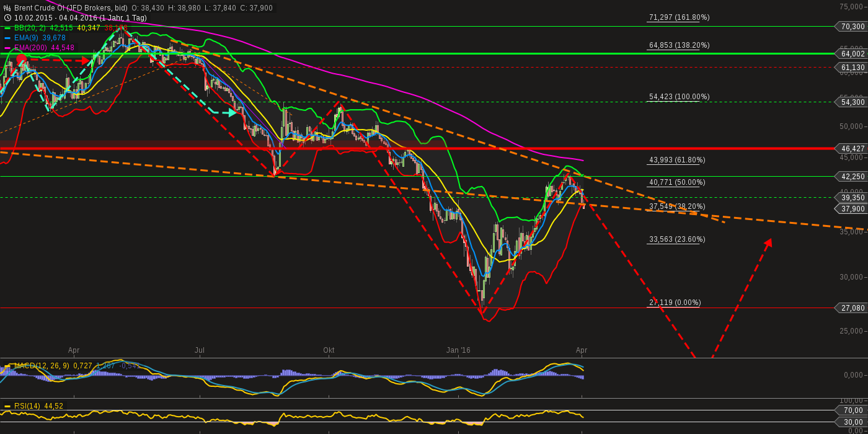Click the yellow RSI(14) legend marker
The width and height of the screenshot is (868, 434).
coord(7,406)
